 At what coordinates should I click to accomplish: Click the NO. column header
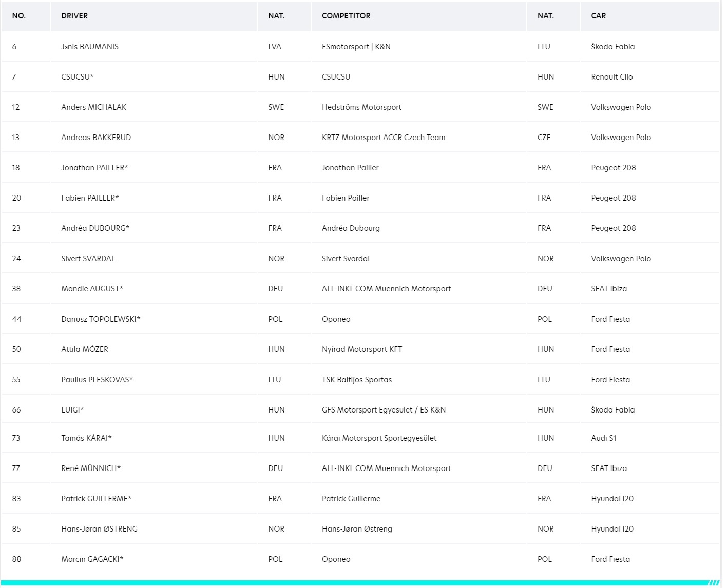[19, 16]
